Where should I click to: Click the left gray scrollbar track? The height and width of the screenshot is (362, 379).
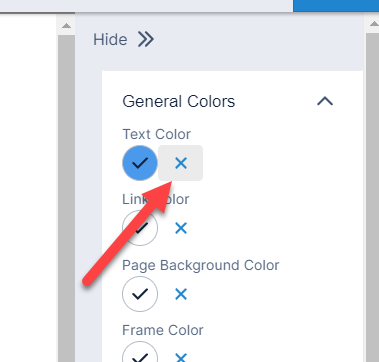pyautogui.click(x=67, y=198)
